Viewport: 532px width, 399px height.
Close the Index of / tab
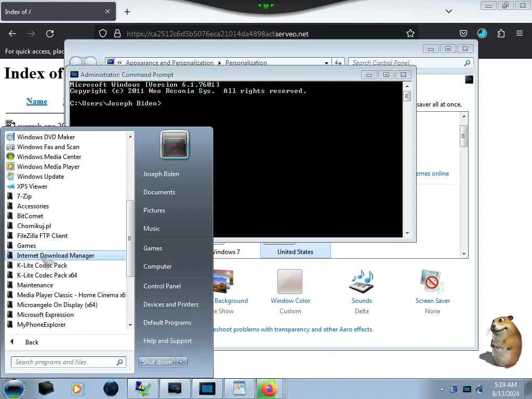coord(107,11)
